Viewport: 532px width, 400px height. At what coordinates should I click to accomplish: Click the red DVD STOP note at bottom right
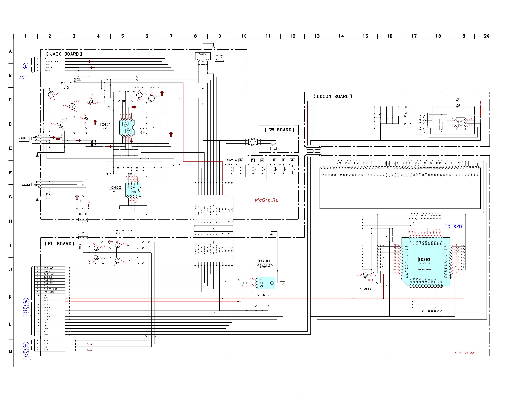pyautogui.click(x=465, y=353)
